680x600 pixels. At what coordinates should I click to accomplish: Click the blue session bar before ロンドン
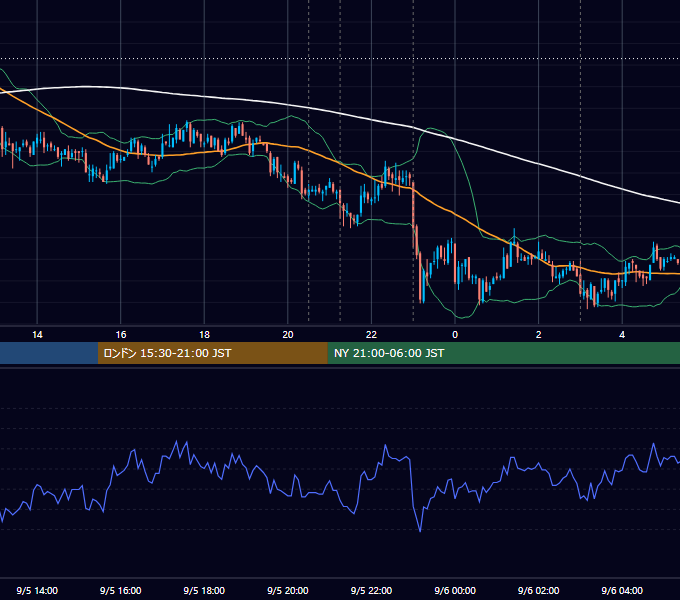(49, 353)
